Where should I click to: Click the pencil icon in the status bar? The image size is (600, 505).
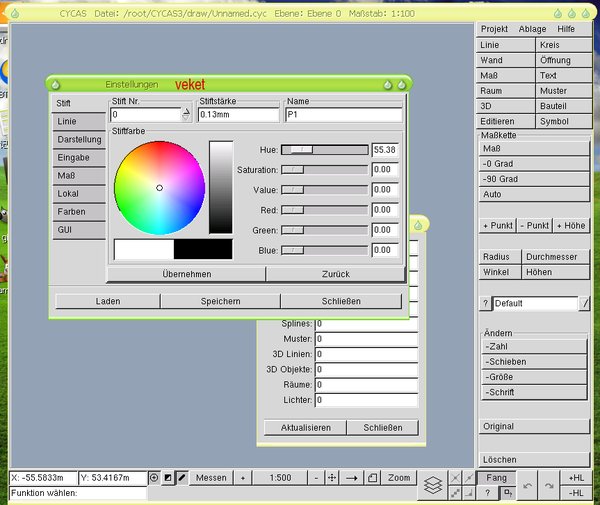(182, 478)
